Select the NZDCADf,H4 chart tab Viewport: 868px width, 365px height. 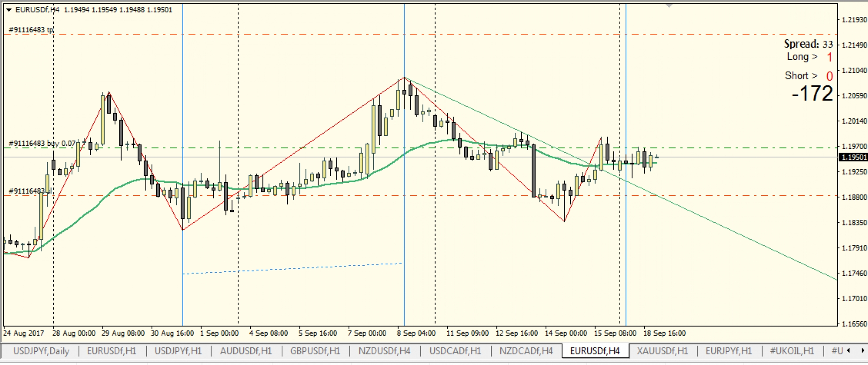(x=526, y=351)
